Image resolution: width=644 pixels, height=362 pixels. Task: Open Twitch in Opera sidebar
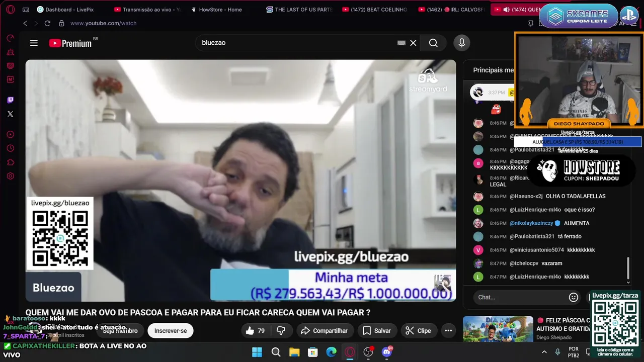(10, 100)
